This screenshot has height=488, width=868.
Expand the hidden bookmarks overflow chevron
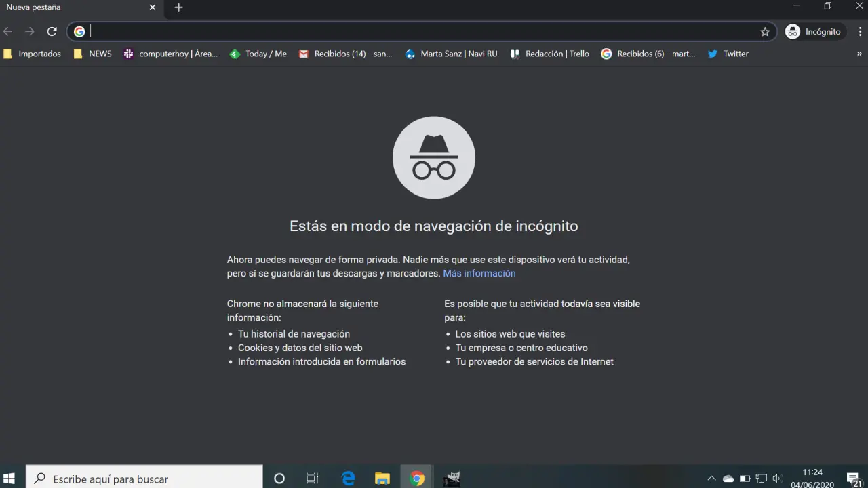859,54
